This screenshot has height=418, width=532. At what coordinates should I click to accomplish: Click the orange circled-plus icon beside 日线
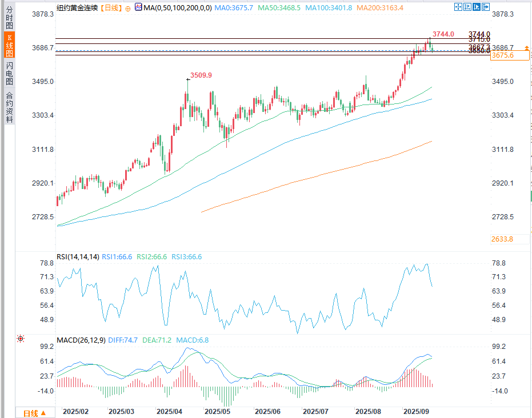(x=128, y=9)
